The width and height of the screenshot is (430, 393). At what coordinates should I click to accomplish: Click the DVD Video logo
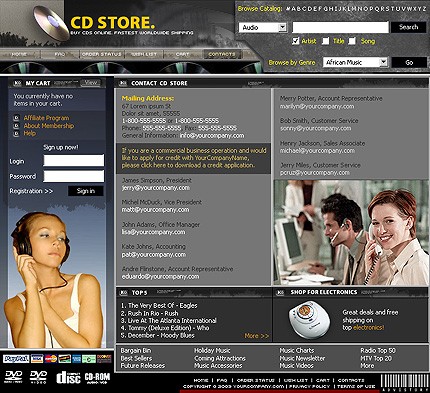click(x=38, y=377)
